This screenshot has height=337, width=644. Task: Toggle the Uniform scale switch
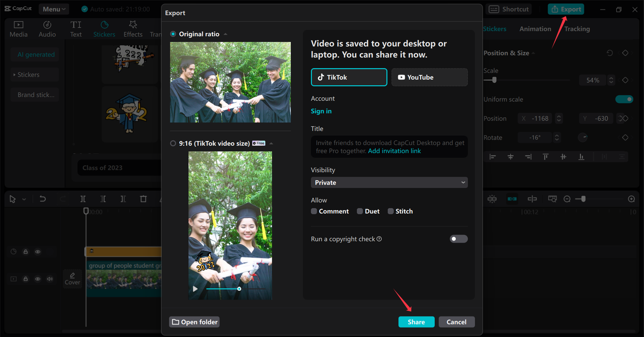624,99
